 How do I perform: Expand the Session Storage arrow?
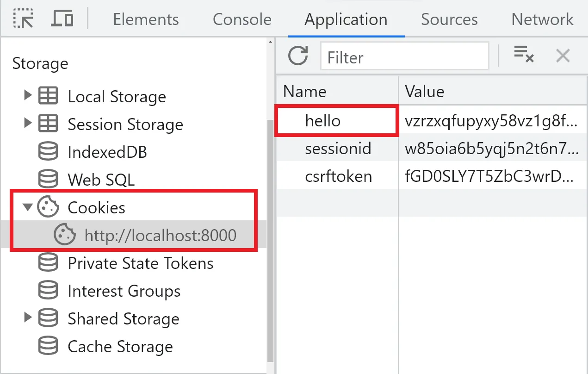click(28, 124)
